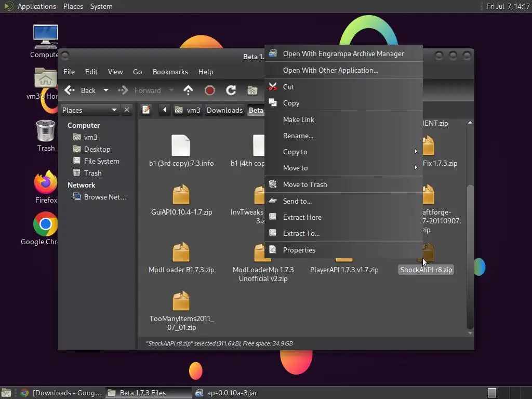Go to vm3 in the path bar
Screen dimensions: 532x399
188,110
